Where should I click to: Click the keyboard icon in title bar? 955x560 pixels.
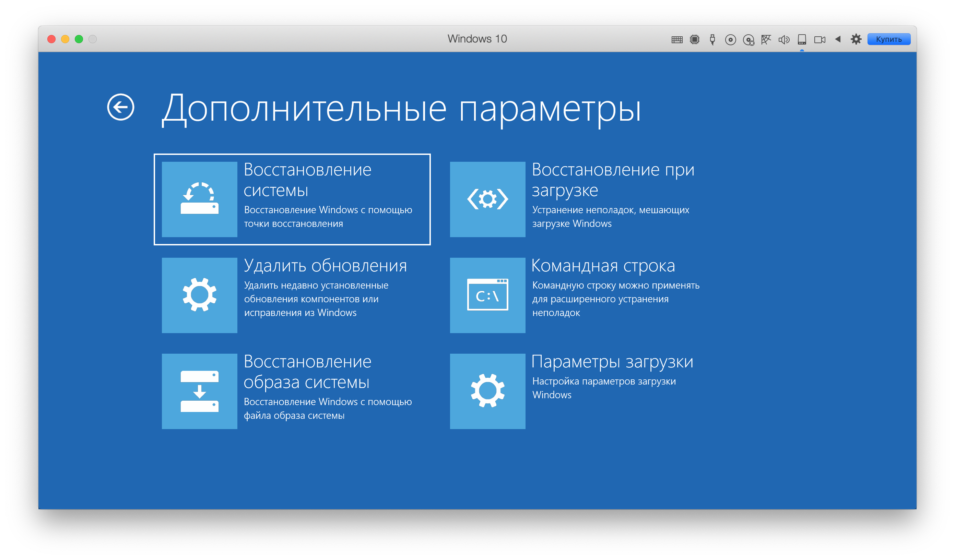click(677, 39)
